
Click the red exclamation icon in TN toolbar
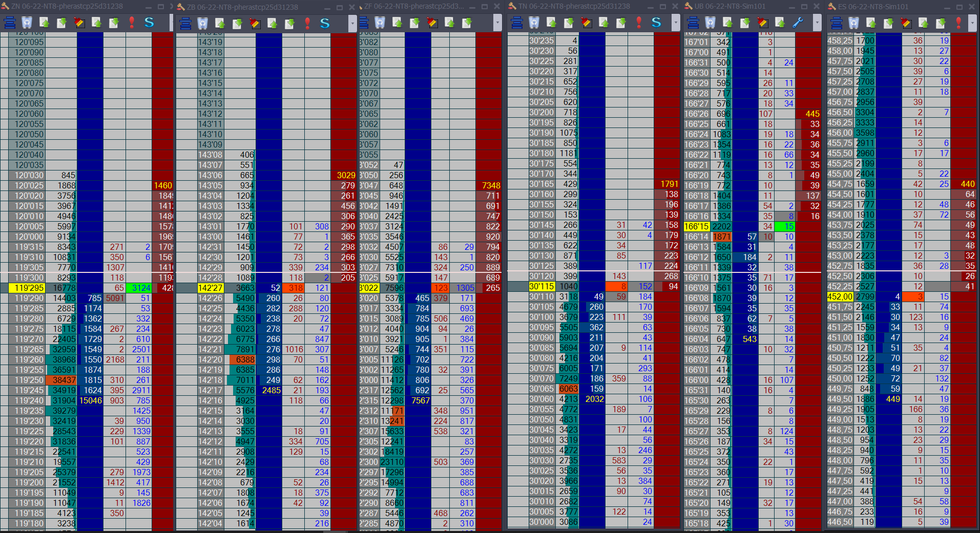(x=639, y=23)
